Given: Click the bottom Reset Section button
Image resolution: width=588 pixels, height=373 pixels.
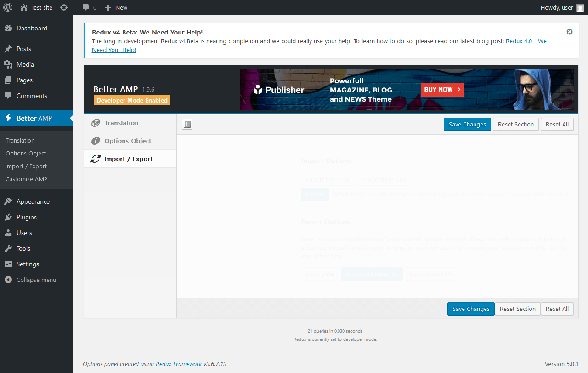Looking at the screenshot, I should (518, 309).
